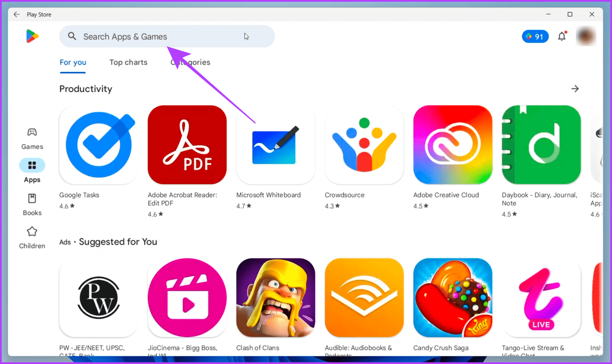Click the Clash of Clans title text
The image size is (612, 364).
tap(258, 348)
